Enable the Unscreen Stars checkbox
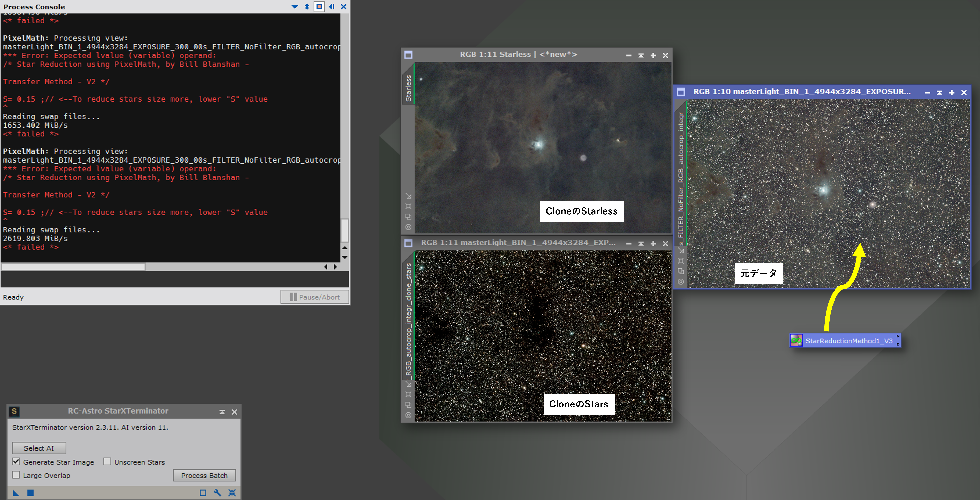 point(107,462)
